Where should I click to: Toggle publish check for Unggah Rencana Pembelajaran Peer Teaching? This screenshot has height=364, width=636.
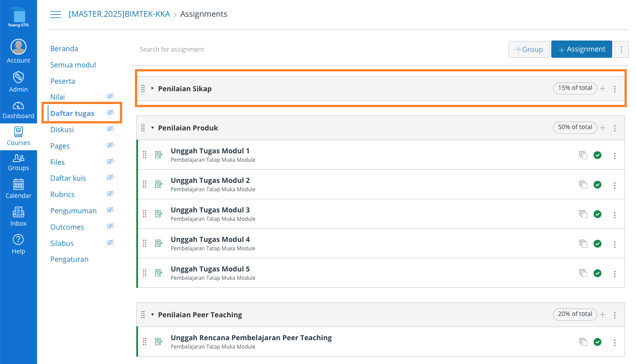[x=598, y=342]
